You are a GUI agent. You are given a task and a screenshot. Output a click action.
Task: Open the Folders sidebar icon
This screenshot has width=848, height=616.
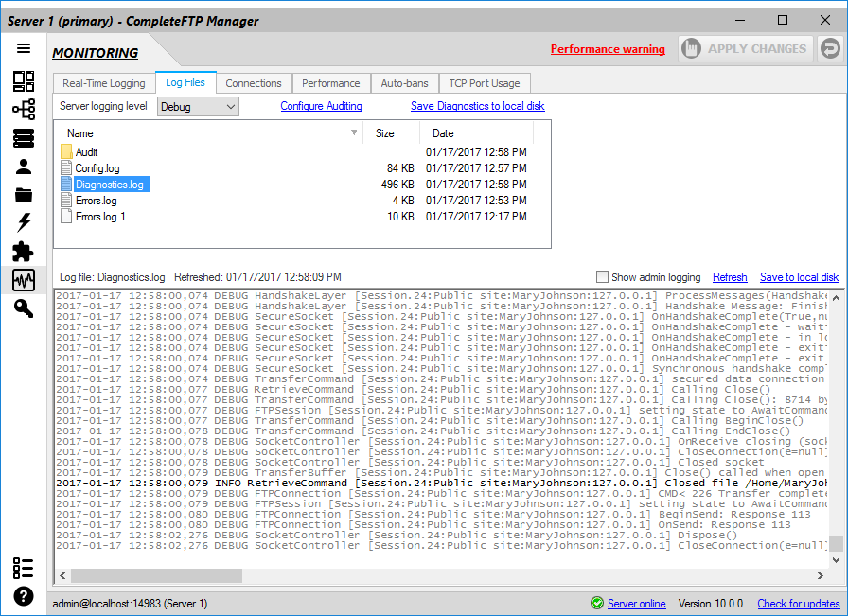click(x=24, y=195)
